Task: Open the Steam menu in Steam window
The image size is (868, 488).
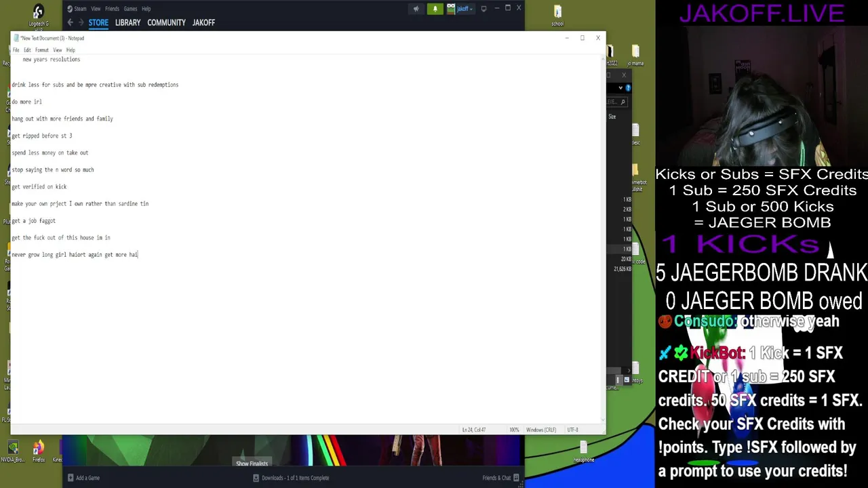Action: [x=80, y=9]
